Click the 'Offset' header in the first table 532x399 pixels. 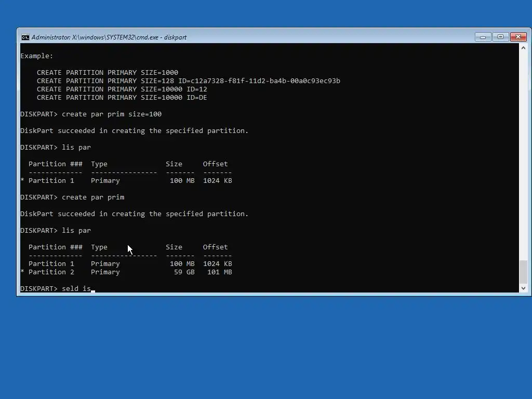[x=216, y=164]
